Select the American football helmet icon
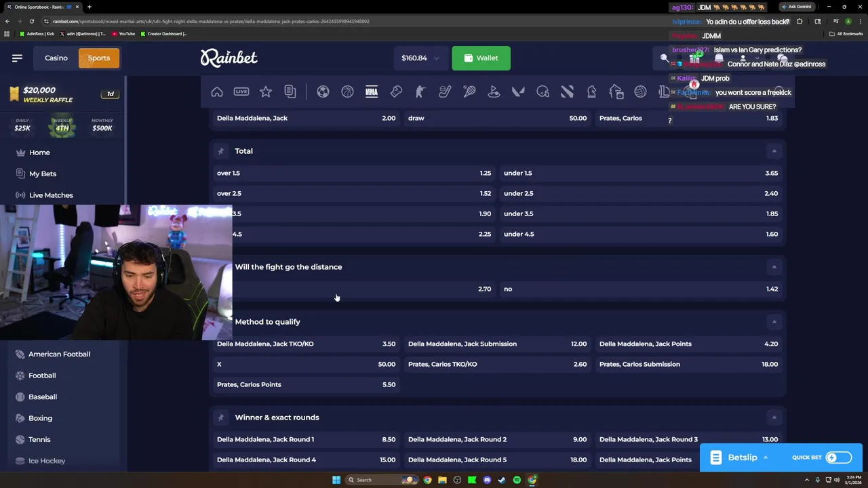Image resolution: width=868 pixels, height=488 pixels. 542,91
